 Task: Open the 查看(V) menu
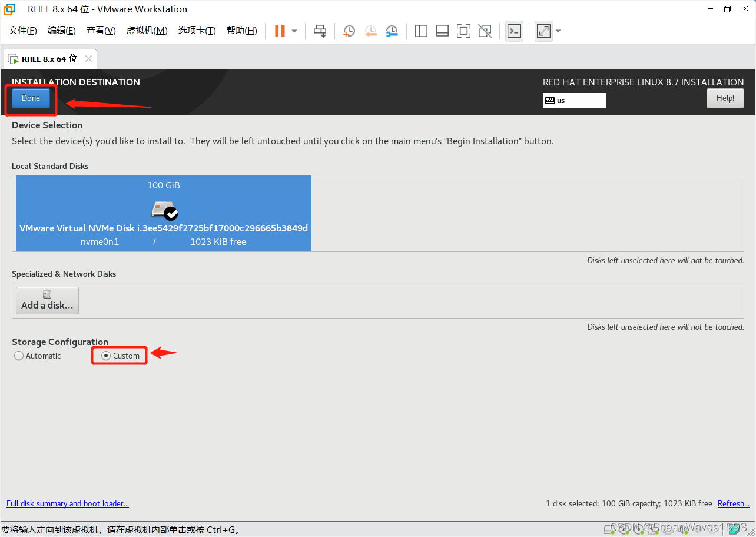click(101, 31)
